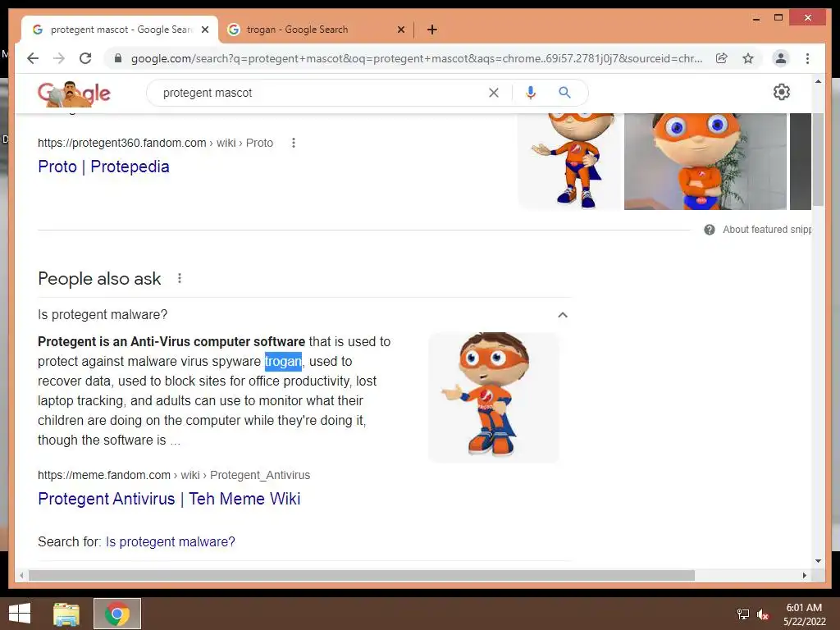Viewport: 840px width, 630px height.
Task: Close the protegent mascot tab
Action: coord(204,30)
